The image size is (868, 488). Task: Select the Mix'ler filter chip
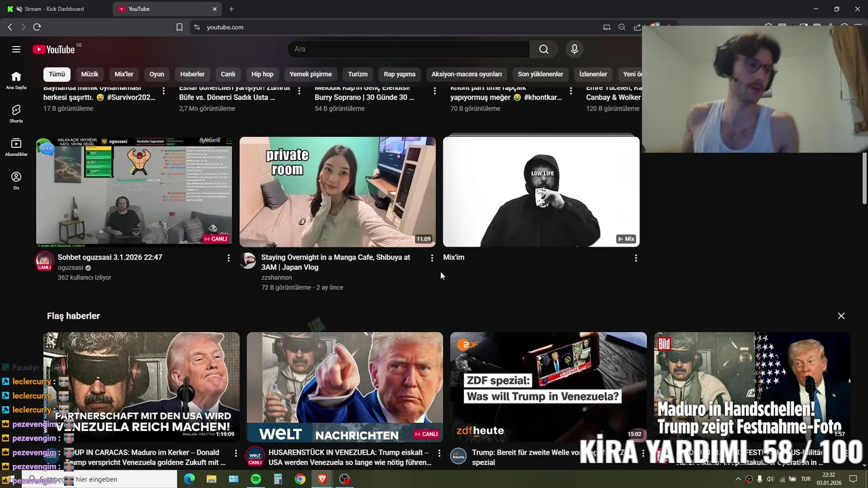(x=124, y=75)
